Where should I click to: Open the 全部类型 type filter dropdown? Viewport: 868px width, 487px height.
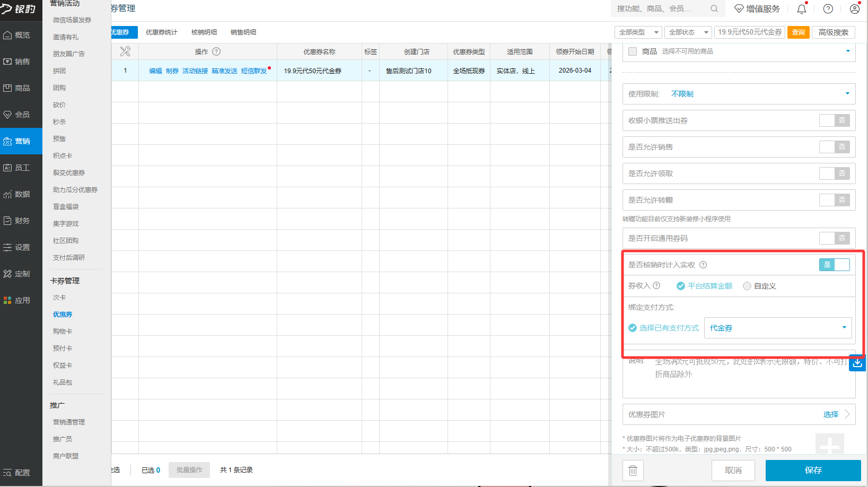point(638,32)
